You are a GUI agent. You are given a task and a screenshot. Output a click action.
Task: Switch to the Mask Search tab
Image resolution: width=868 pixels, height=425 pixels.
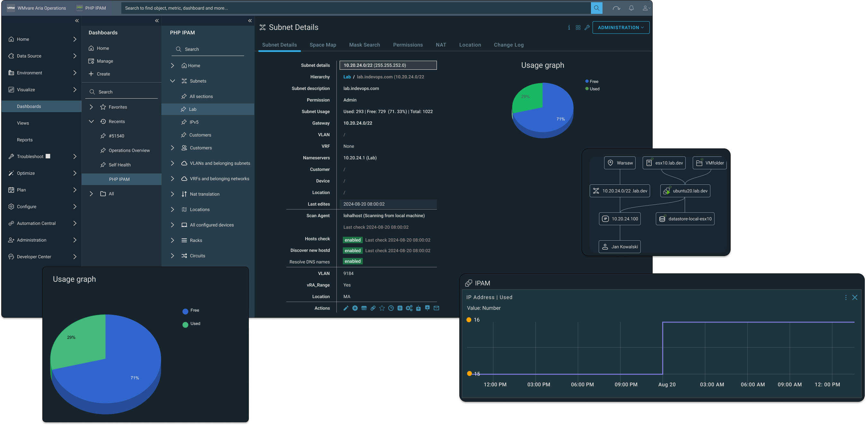click(364, 45)
